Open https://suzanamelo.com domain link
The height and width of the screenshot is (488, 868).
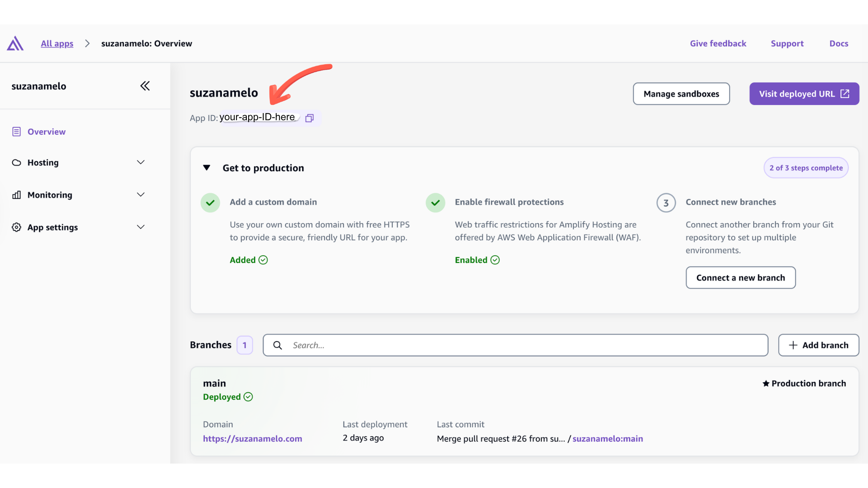point(252,438)
